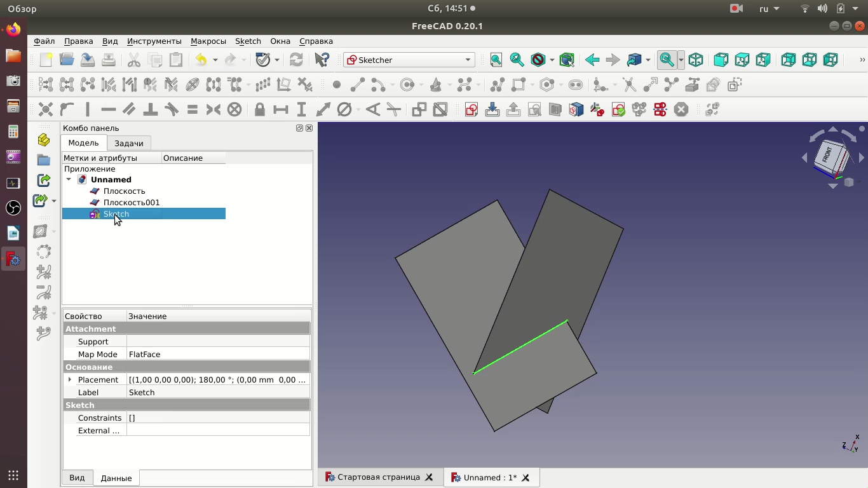Select the External geometry tool
Viewport: 868px width, 488px height.
click(693, 85)
